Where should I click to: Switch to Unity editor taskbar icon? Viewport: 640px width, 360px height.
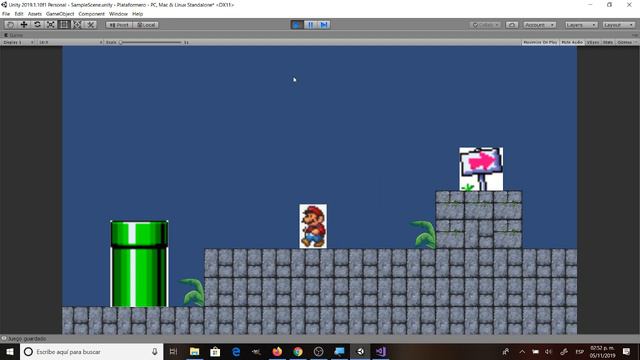(x=360, y=351)
